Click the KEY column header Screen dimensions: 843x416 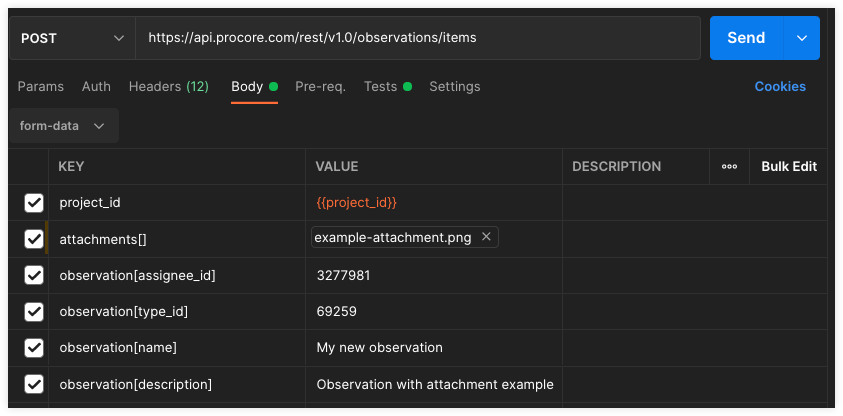pyautogui.click(x=71, y=167)
